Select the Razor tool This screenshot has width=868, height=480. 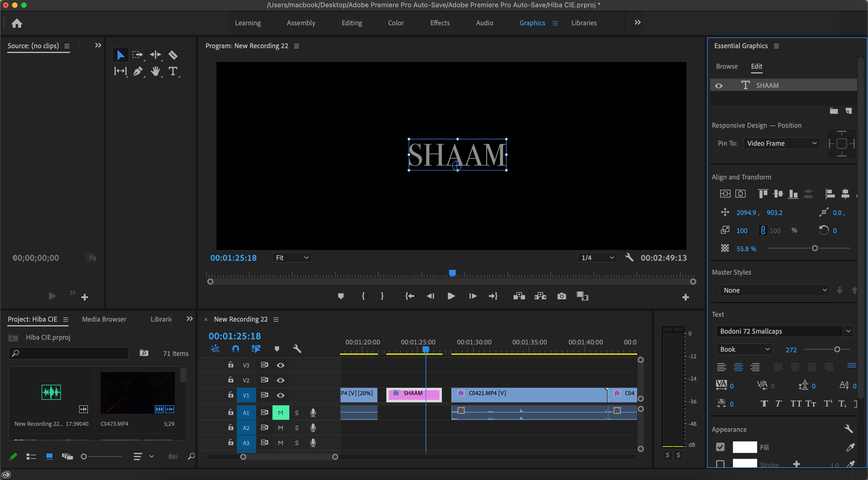click(x=173, y=55)
